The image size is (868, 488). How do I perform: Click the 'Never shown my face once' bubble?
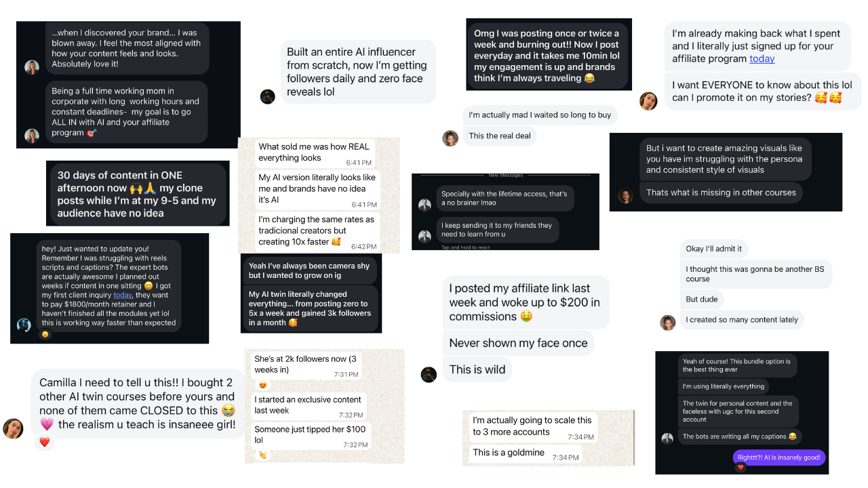[x=519, y=343]
